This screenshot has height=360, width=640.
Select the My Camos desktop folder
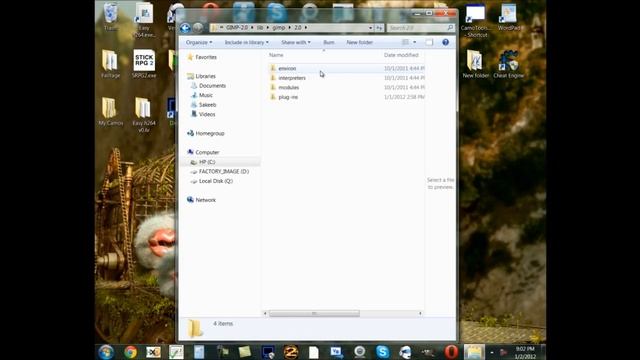pos(110,111)
